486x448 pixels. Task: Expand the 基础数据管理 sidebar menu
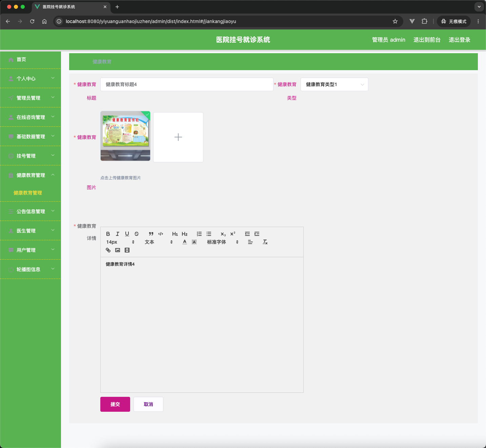pyautogui.click(x=31, y=136)
